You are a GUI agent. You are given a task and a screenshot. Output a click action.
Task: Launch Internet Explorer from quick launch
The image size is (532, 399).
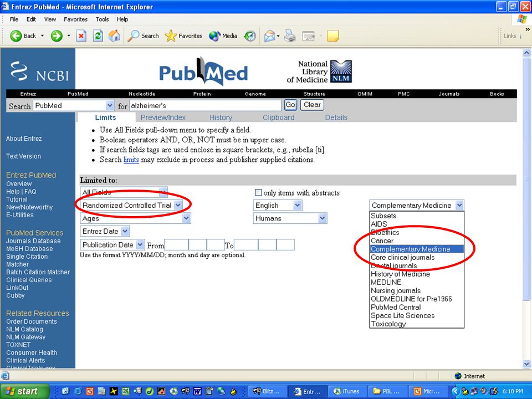click(x=78, y=391)
